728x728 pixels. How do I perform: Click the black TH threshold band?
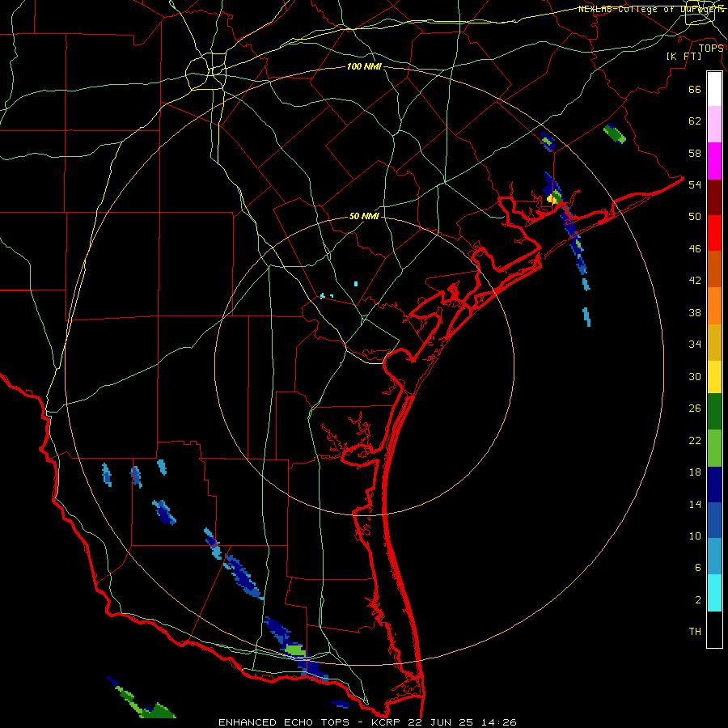pyautogui.click(x=714, y=629)
